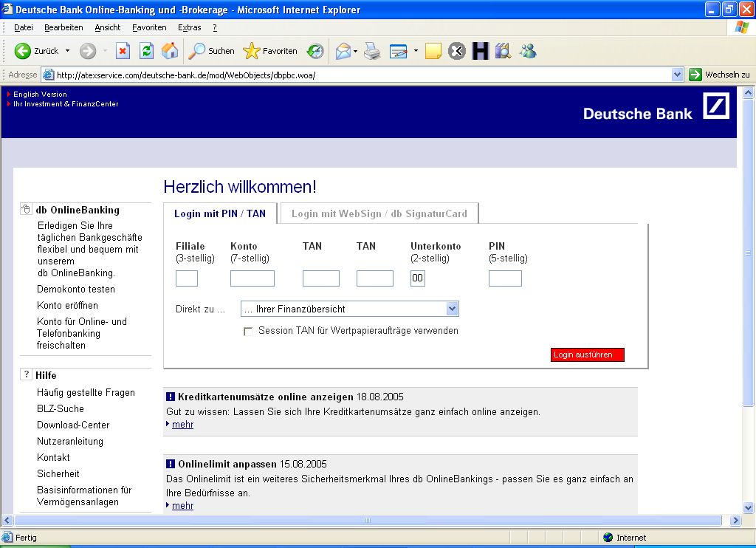
Task: Focus the PIN 5-digit input field
Action: (x=505, y=278)
